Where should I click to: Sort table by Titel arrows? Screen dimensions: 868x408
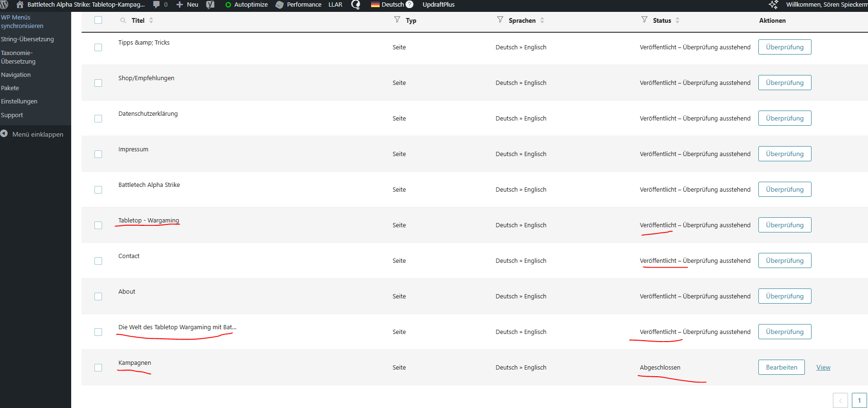[151, 20]
